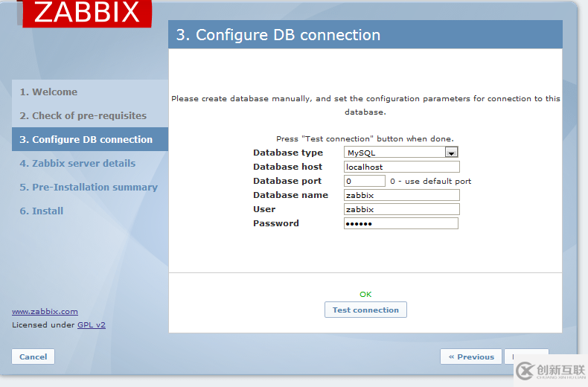Focus the Password field
588x387 pixels.
pos(401,223)
